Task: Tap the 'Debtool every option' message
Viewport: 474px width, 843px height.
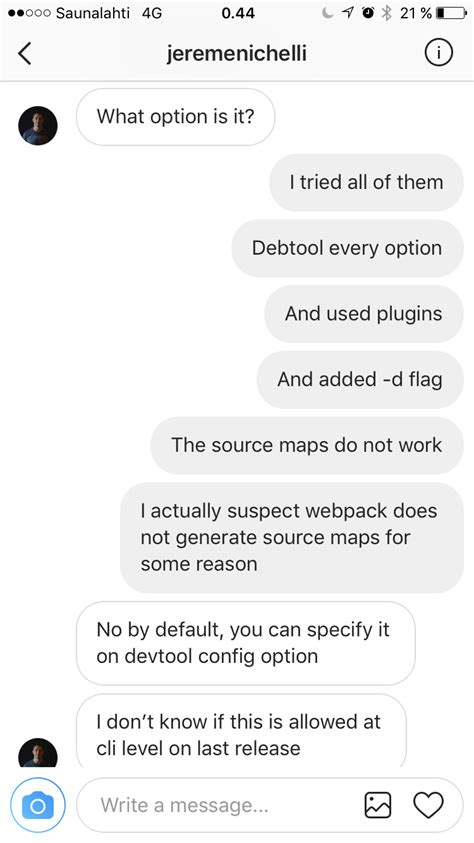Action: tap(347, 248)
